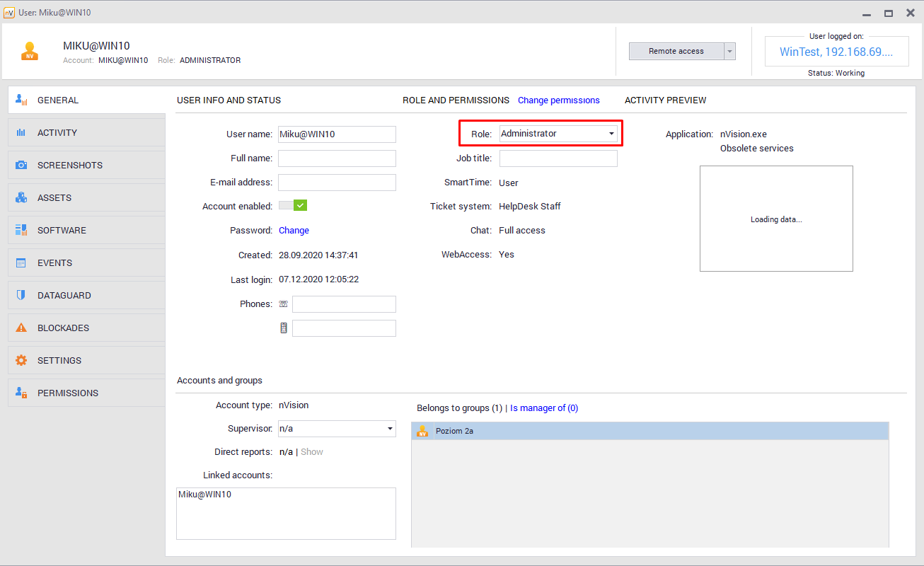The image size is (924, 566).
Task: Click the Activity bar chart icon
Action: 21,133
